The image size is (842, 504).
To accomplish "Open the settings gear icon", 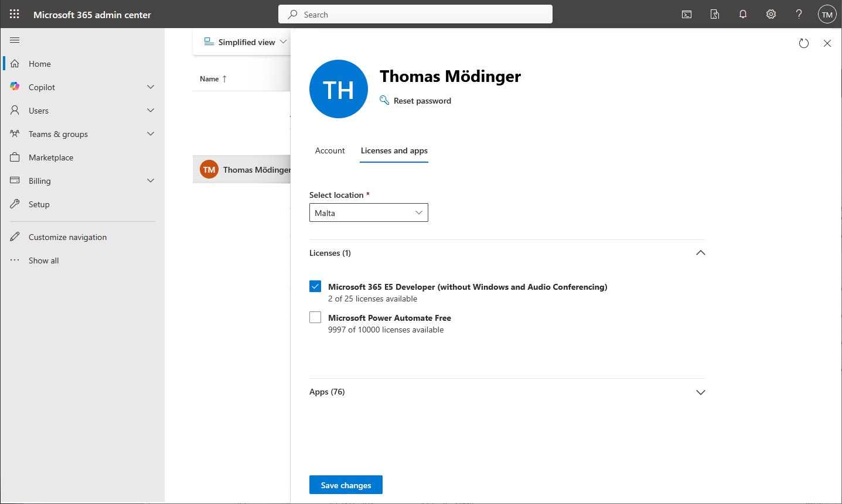I will (x=771, y=15).
